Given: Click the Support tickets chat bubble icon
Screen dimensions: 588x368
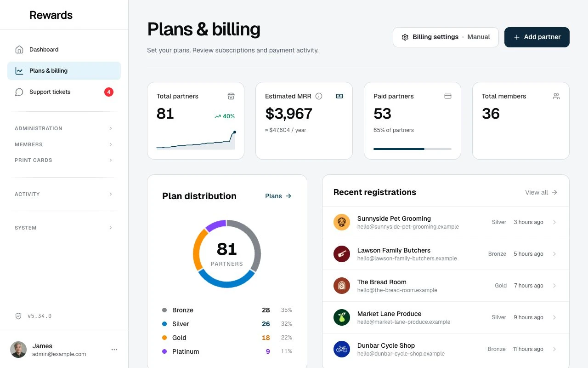Looking at the screenshot, I should click(x=19, y=92).
